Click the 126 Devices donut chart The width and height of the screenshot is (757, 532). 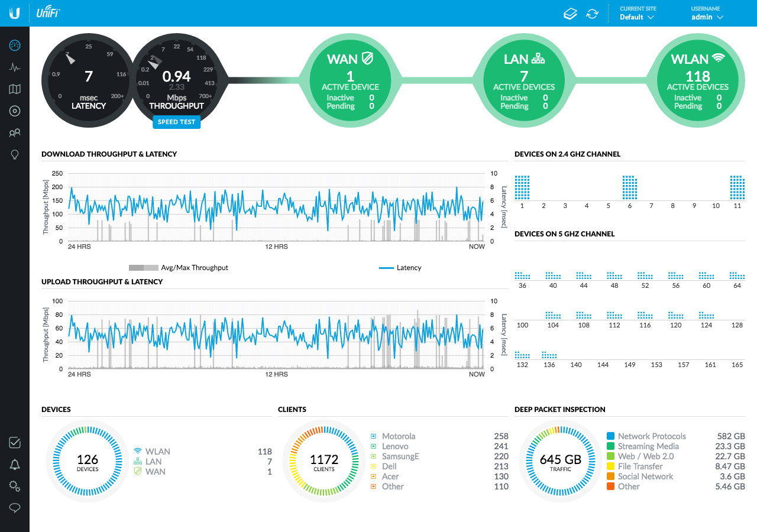click(88, 461)
